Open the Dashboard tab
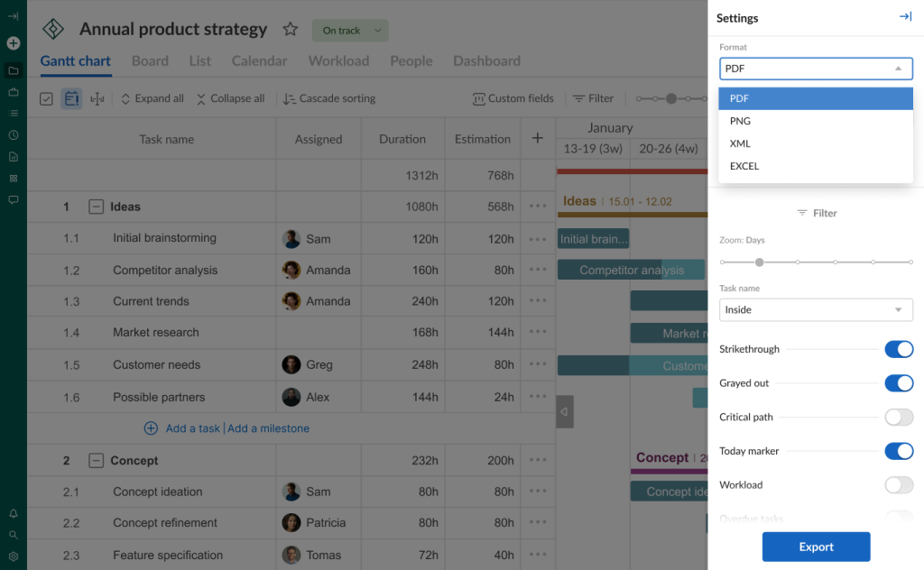This screenshot has height=570, width=924. tap(486, 60)
